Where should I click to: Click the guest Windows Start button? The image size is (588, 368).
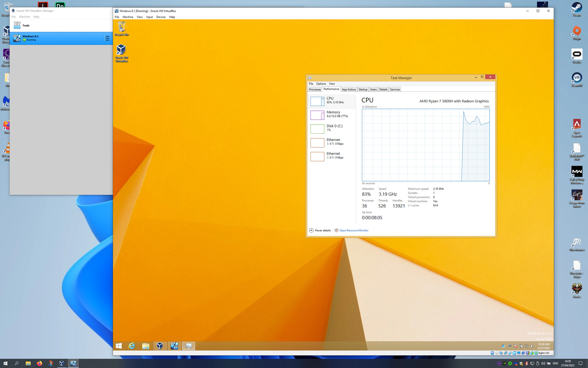119,346
